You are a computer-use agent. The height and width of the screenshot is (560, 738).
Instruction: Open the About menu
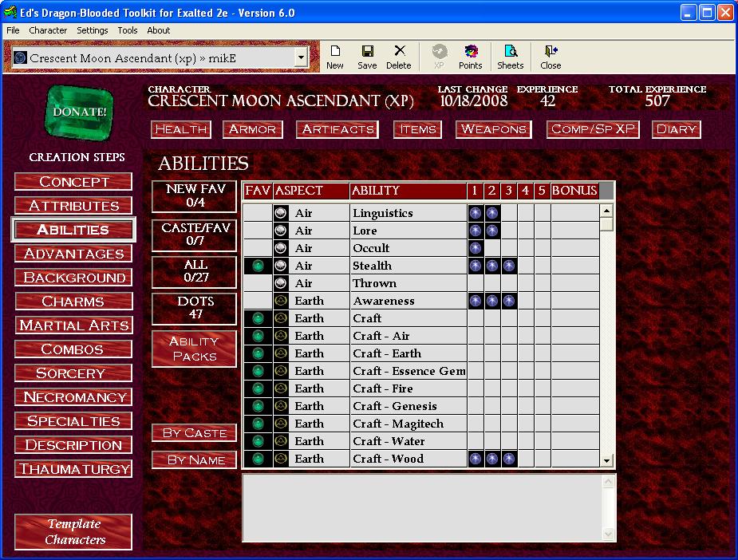(x=158, y=30)
